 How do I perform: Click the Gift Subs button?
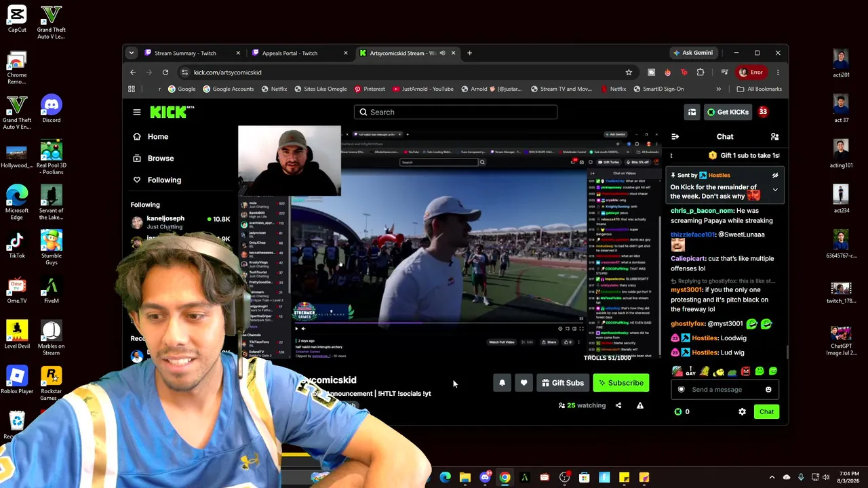(562, 383)
